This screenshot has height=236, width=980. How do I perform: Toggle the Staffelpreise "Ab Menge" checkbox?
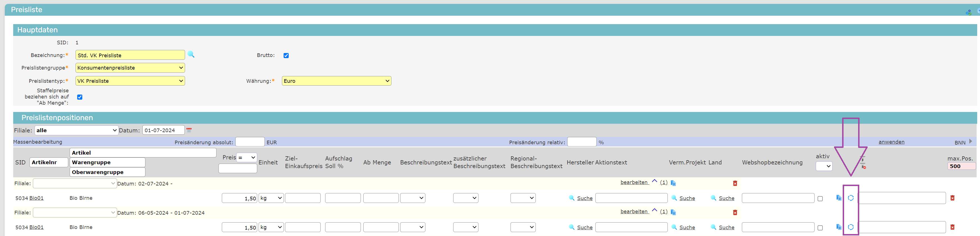80,97
